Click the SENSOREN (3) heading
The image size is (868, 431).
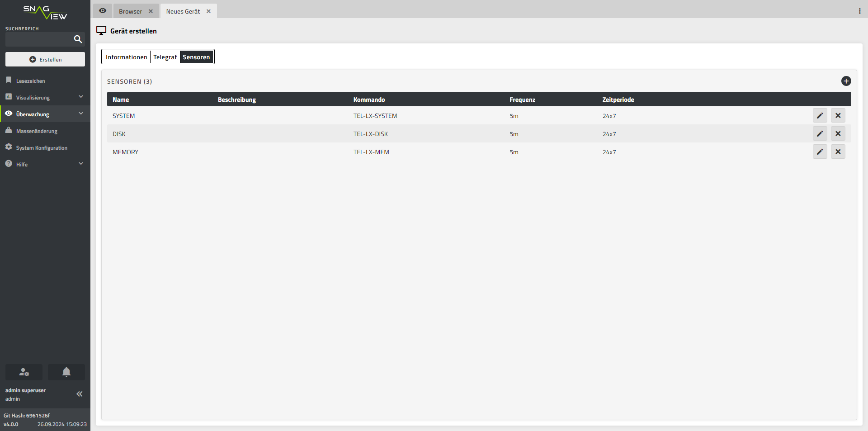pyautogui.click(x=129, y=81)
